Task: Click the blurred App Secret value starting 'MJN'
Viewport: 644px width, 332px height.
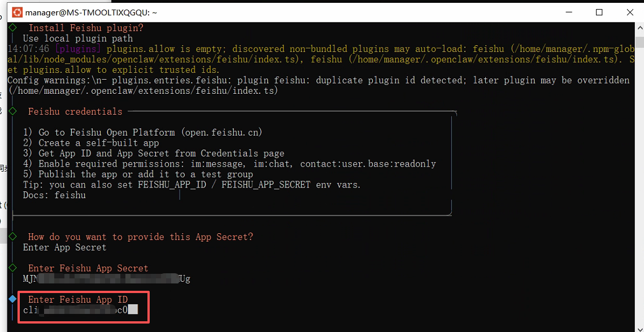Action: point(107,279)
